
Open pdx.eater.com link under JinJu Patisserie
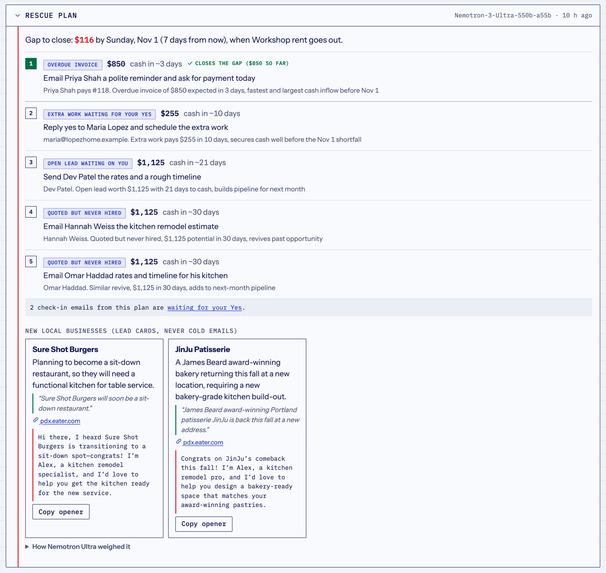[x=203, y=442]
